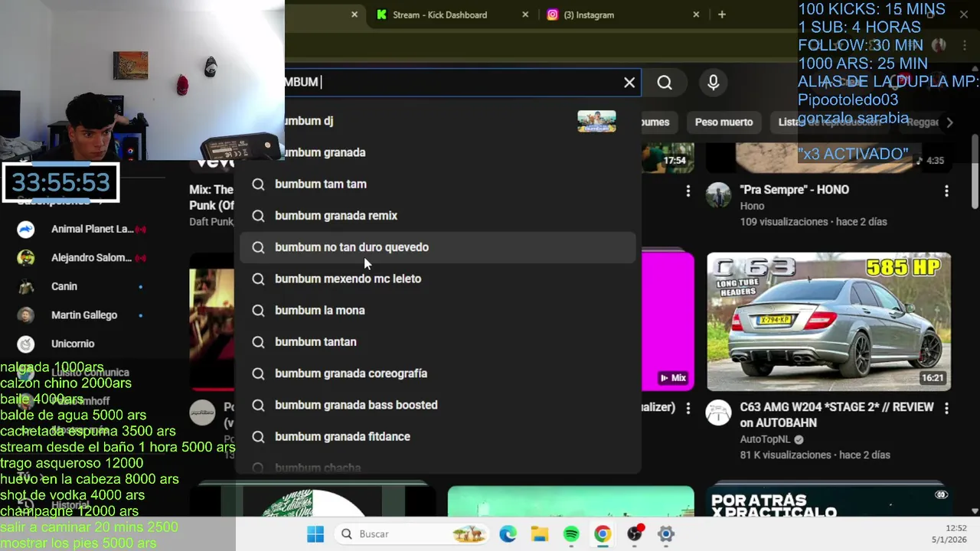Click the taskbar Buscar search field

coord(413,534)
